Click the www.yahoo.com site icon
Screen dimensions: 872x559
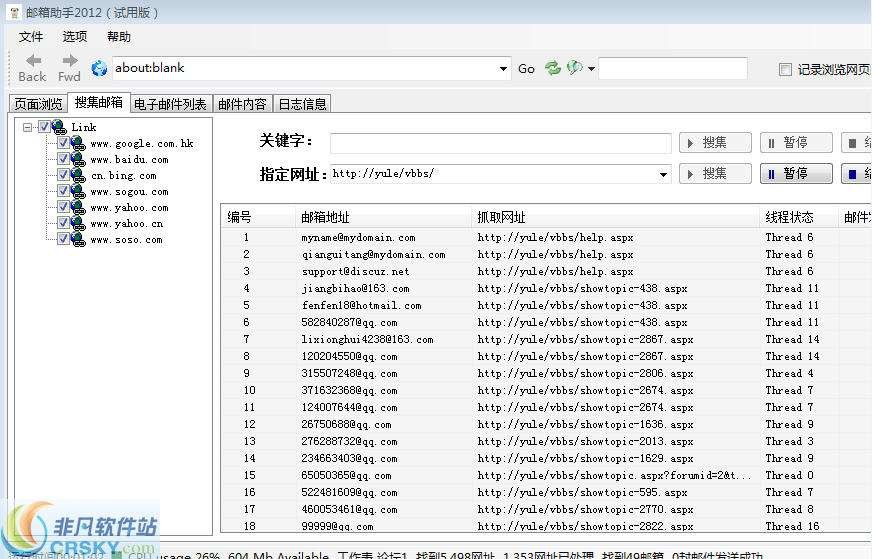(78, 207)
